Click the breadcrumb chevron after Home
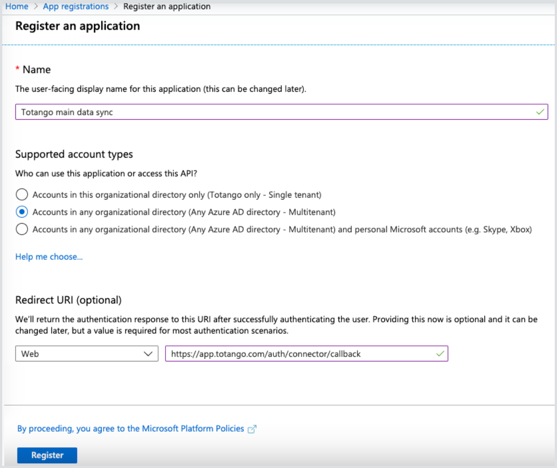 coord(36,6)
